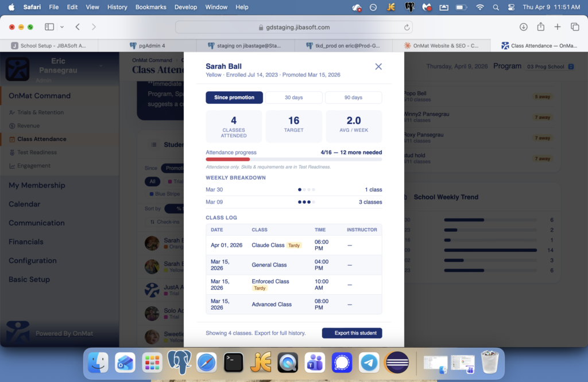Click the red attendance progress bar

coord(228,159)
